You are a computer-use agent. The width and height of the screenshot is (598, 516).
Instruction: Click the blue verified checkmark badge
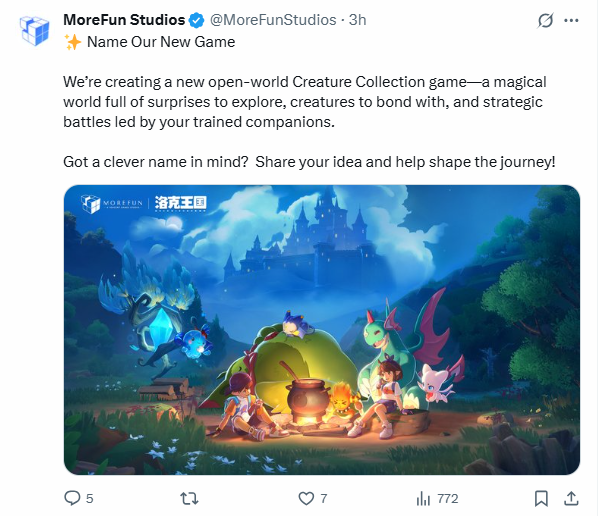[x=196, y=20]
